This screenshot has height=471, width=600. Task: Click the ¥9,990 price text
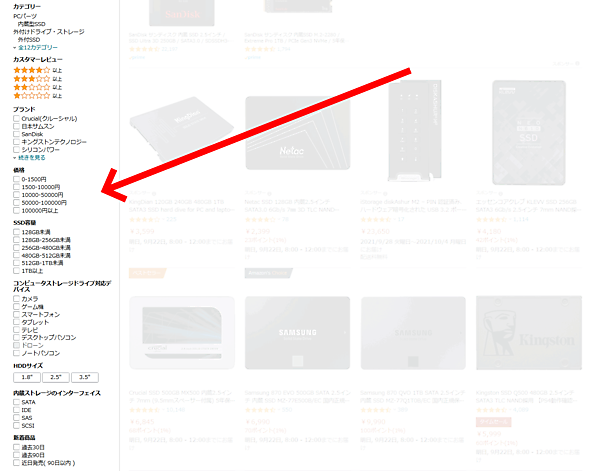(x=373, y=422)
